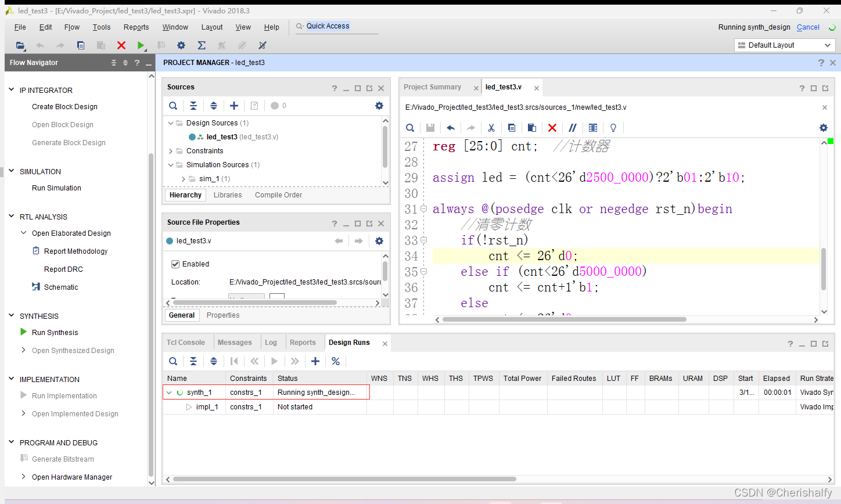Image resolution: width=841 pixels, height=504 pixels.
Task: Collapse the IP INTEGRATOR section
Action: point(11,90)
